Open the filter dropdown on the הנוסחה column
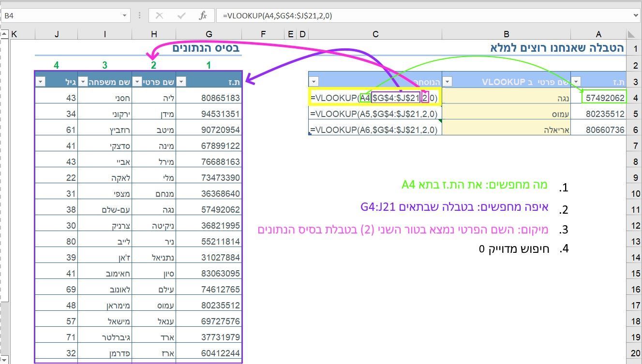This screenshot has width=642, height=364. pos(314,81)
